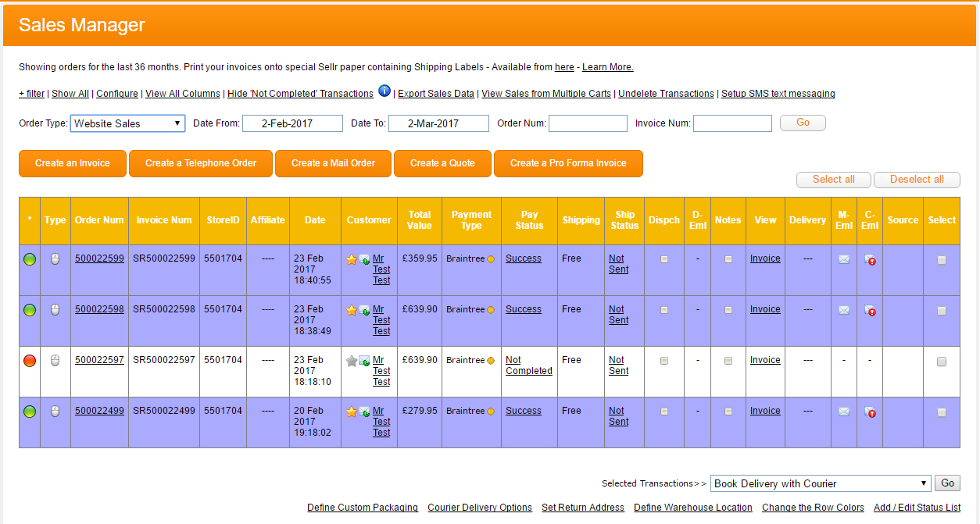Open the Order Type dropdown

[127, 123]
